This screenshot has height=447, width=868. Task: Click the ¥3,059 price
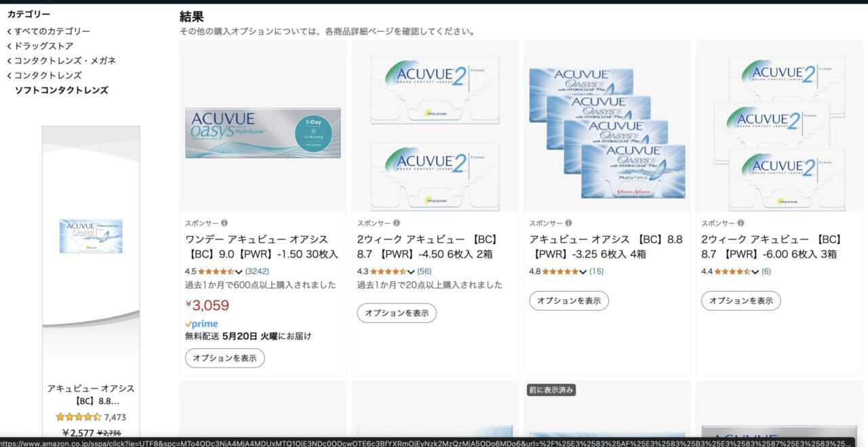point(208,305)
